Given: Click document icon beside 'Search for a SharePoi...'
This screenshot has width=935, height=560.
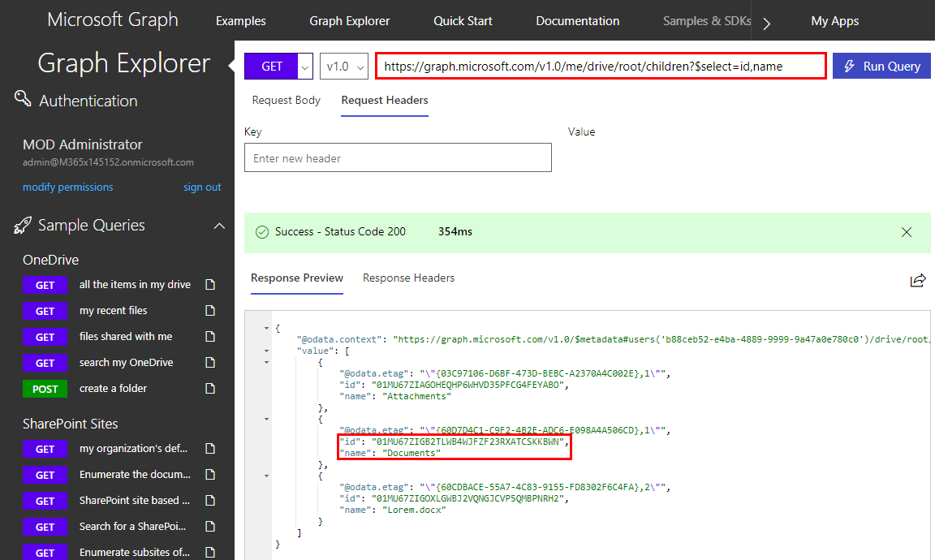Looking at the screenshot, I should pyautogui.click(x=210, y=527).
